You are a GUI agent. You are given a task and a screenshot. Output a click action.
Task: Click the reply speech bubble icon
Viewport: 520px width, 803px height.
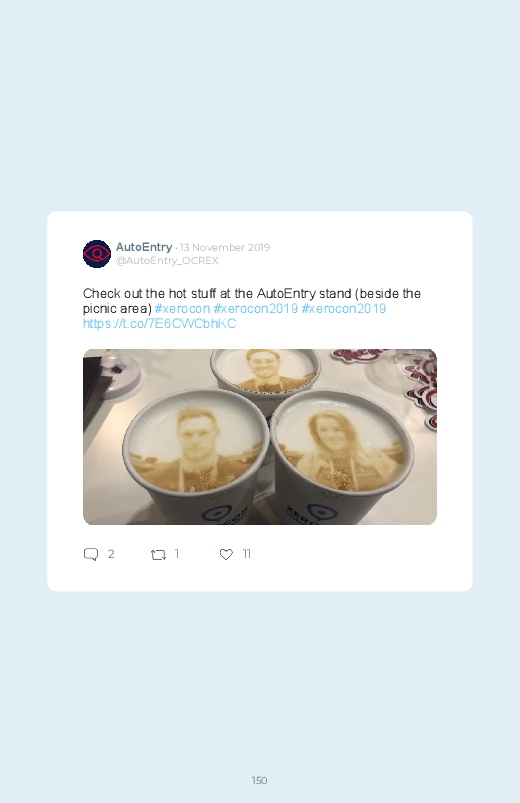91,554
